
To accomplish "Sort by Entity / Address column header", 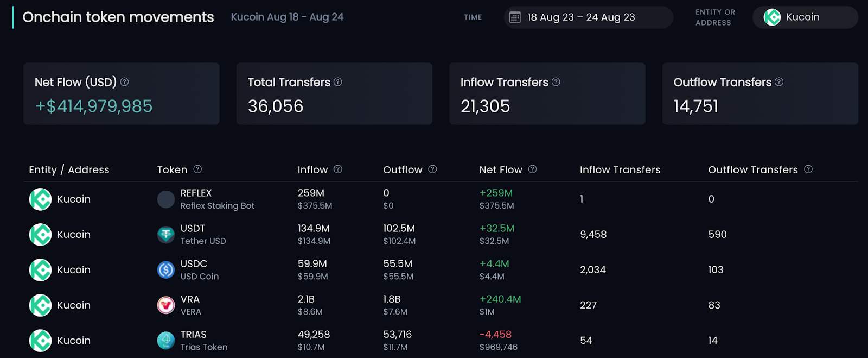I will (x=69, y=170).
